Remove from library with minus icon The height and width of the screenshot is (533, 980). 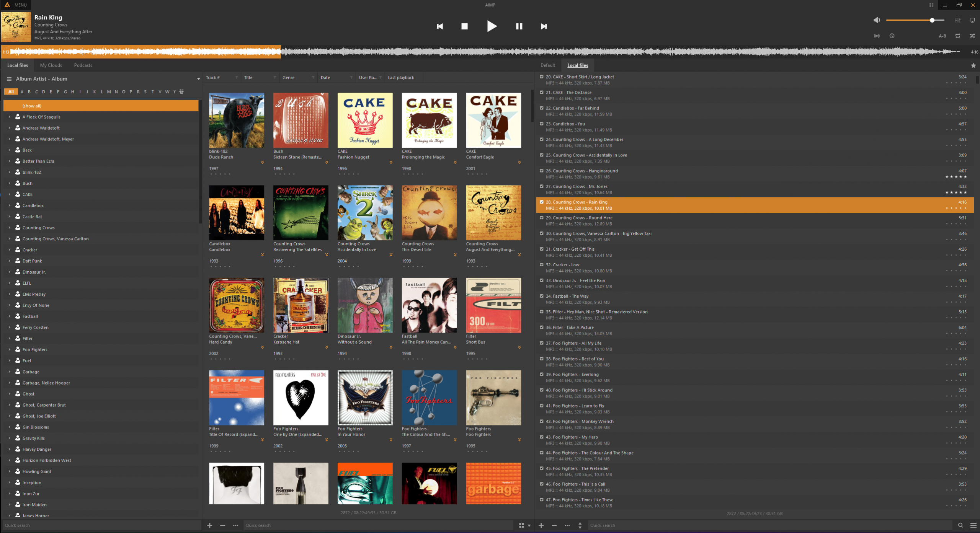[x=222, y=525]
